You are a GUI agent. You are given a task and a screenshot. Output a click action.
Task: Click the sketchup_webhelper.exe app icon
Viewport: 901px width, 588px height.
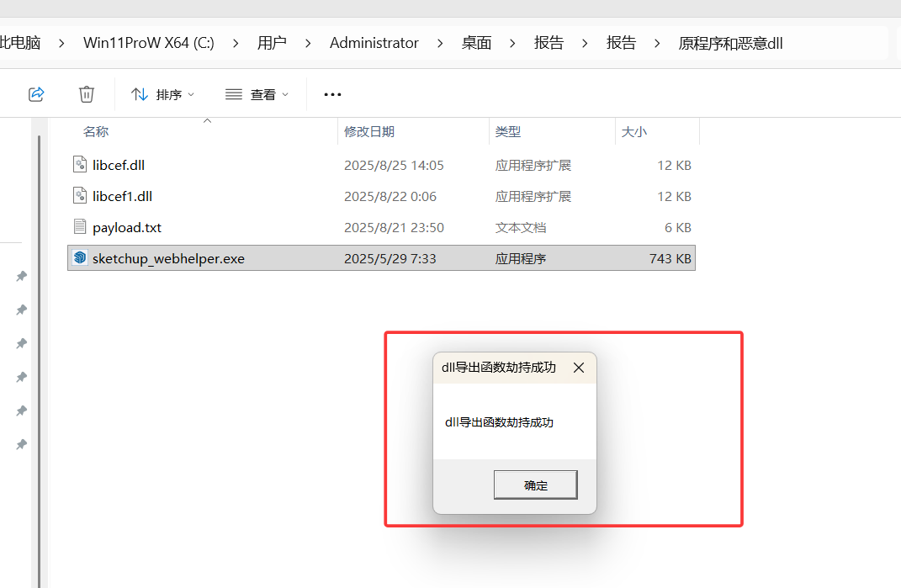80,257
